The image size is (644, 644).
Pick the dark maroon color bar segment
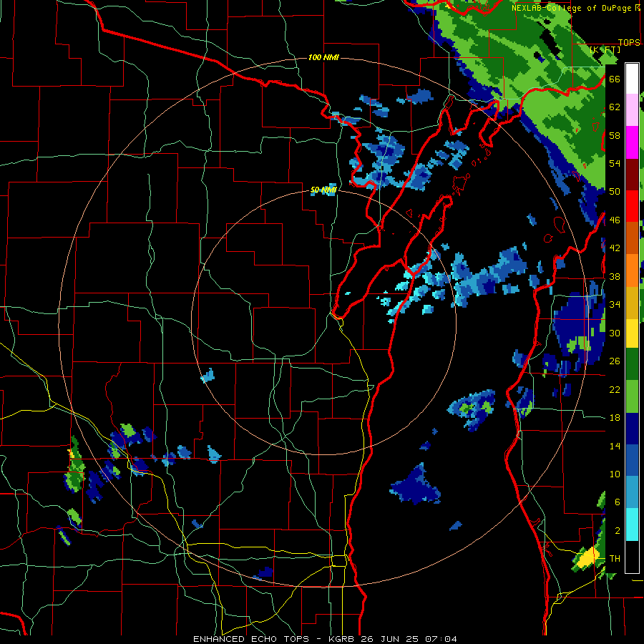coord(632,175)
